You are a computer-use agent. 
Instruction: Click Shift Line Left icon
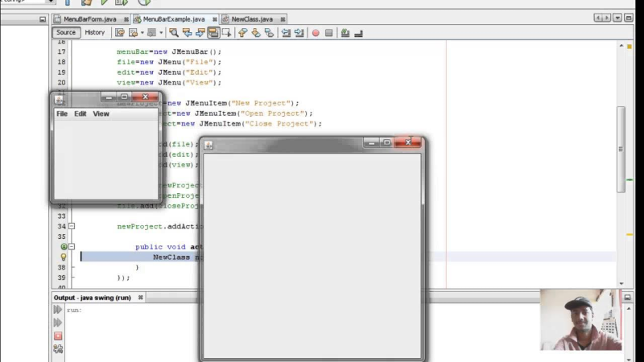tap(286, 33)
